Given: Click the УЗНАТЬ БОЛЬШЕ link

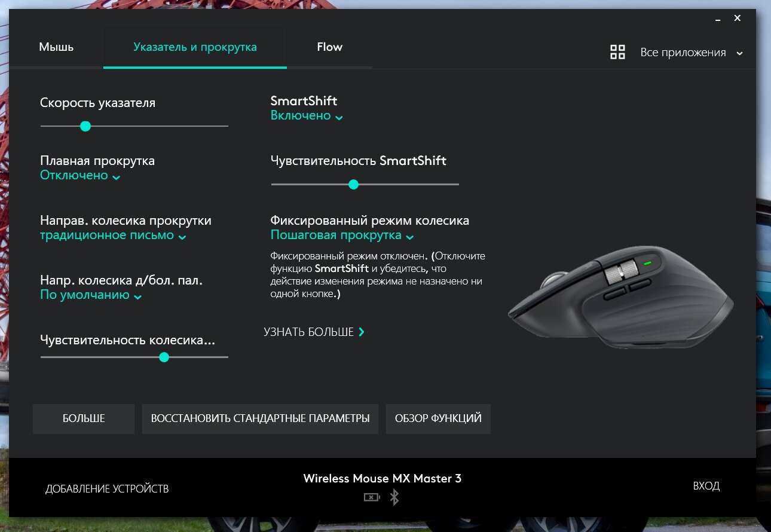Looking at the screenshot, I should (314, 332).
